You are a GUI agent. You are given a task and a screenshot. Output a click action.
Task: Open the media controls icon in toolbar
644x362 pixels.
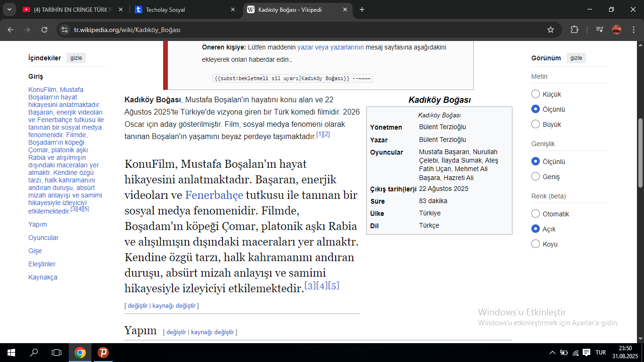[600, 30]
